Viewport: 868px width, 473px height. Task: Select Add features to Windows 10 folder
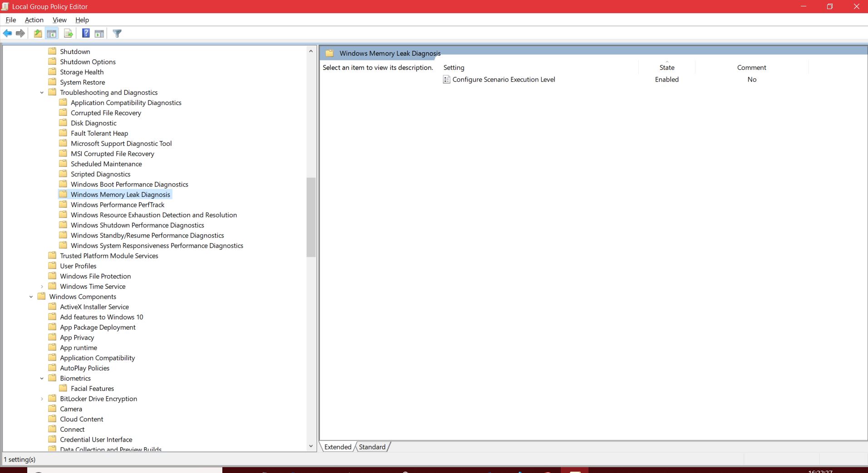(x=102, y=317)
